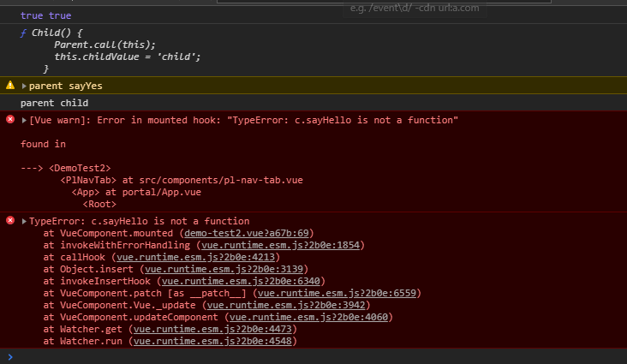
Task: Open the Watcher.run link at line 4548
Action: tap(203, 341)
